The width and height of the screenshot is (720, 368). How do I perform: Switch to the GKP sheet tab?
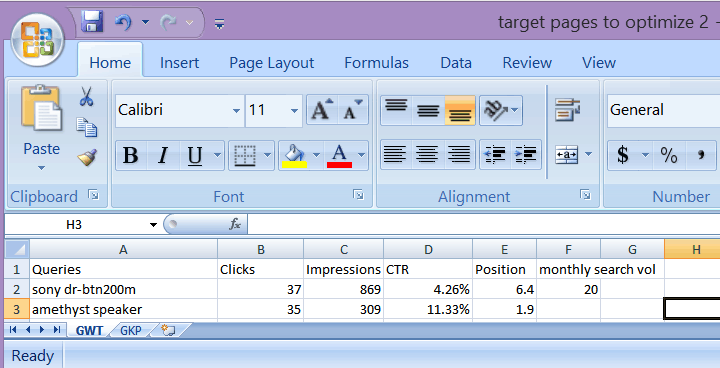(131, 330)
